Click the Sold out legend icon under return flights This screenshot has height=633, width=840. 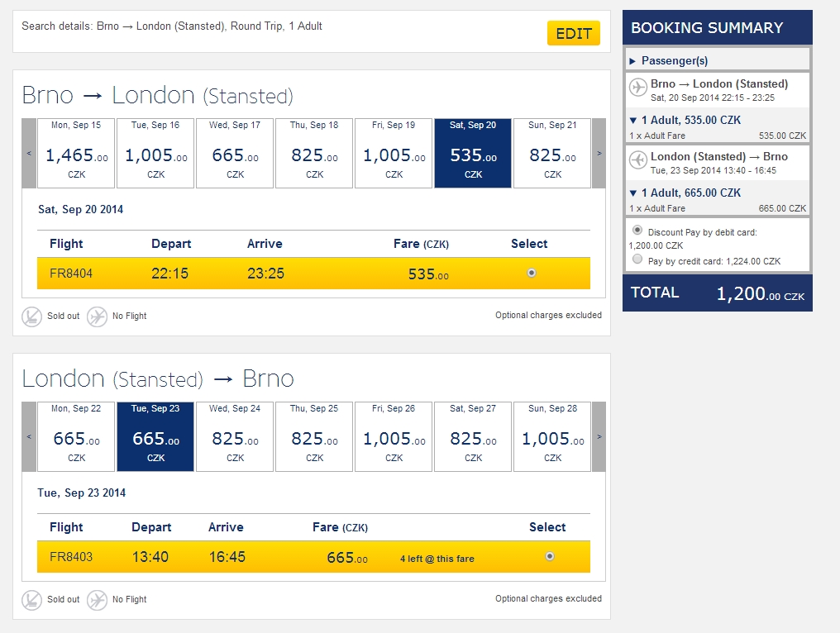coord(31,600)
